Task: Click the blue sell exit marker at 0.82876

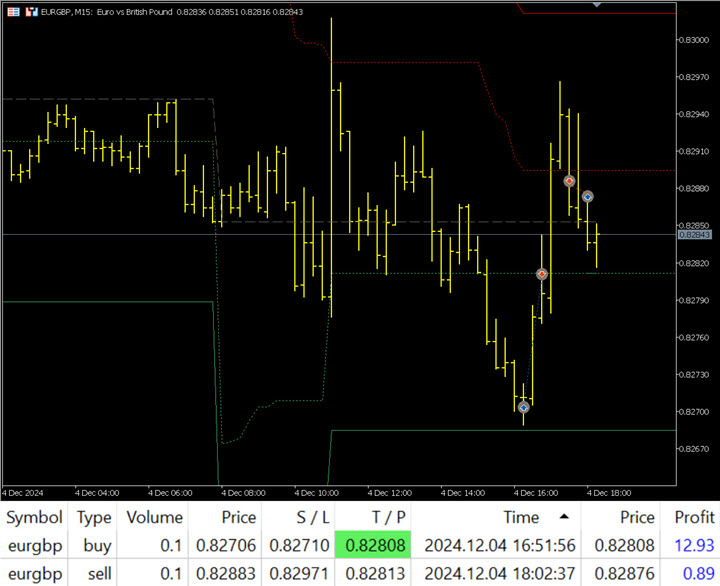Action: pyautogui.click(x=588, y=197)
